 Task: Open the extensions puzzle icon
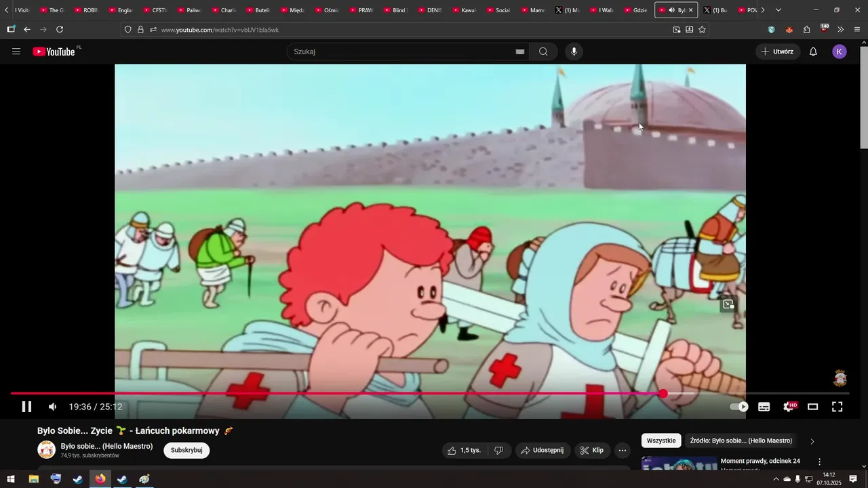coord(806,30)
